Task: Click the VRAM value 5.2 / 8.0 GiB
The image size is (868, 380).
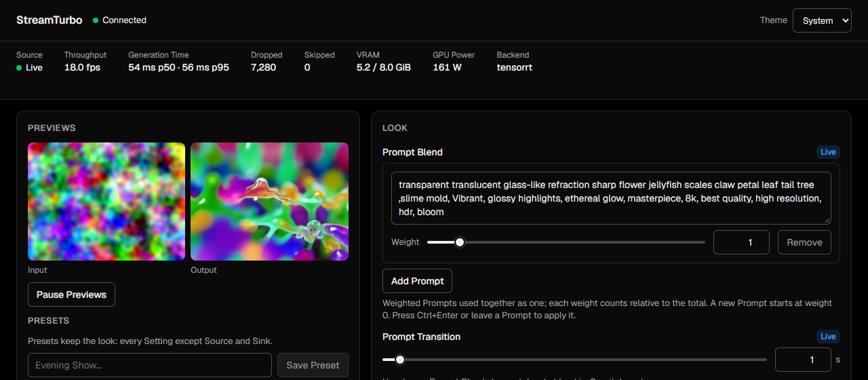Action: 384,67
